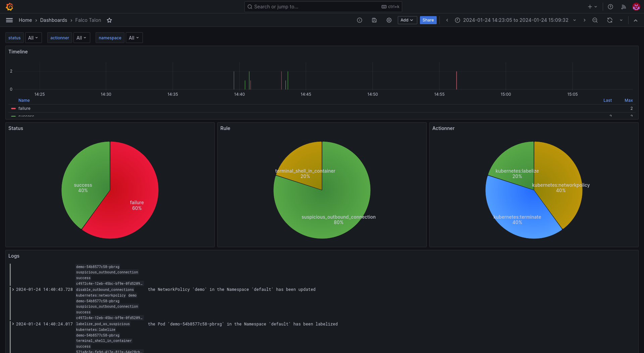Open the Grafana main menu
Image resolution: width=644 pixels, height=353 pixels.
9,20
